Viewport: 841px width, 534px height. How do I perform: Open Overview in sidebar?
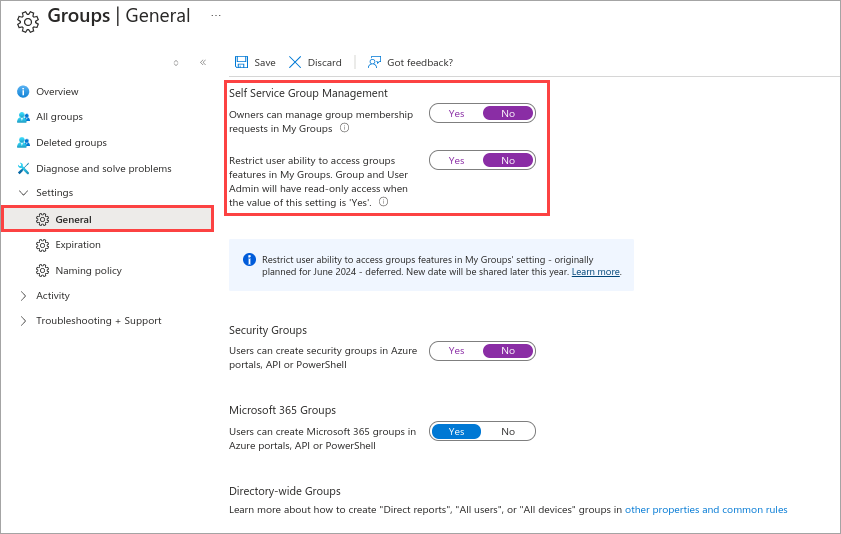[57, 92]
